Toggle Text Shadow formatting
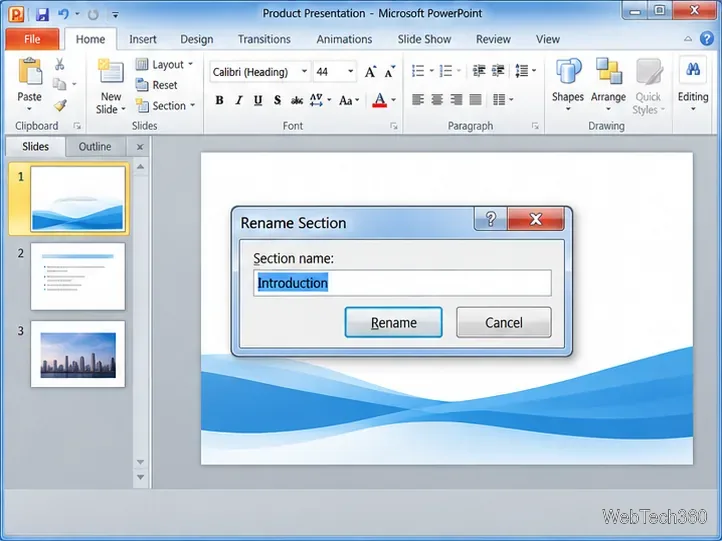 pyautogui.click(x=277, y=100)
